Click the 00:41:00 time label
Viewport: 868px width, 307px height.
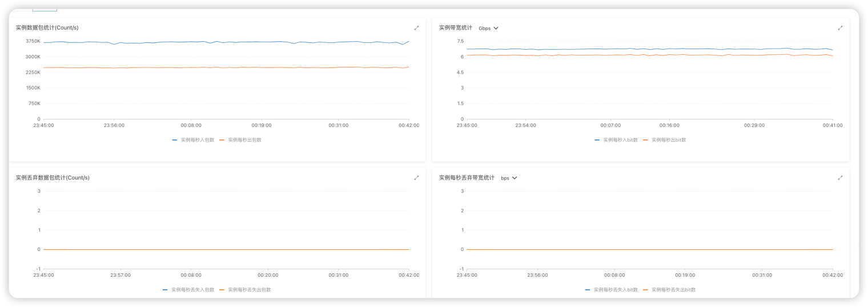[x=832, y=125]
